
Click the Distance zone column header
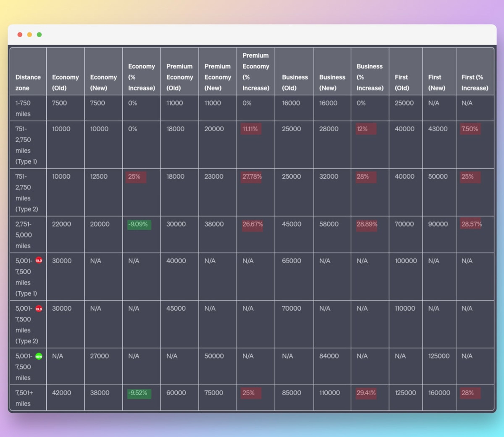[28, 82]
